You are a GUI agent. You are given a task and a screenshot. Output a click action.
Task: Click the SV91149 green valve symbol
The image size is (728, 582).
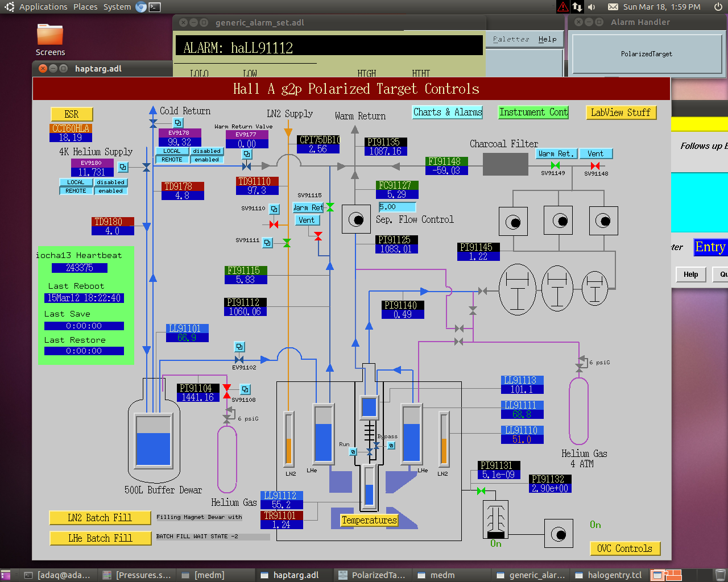click(555, 165)
